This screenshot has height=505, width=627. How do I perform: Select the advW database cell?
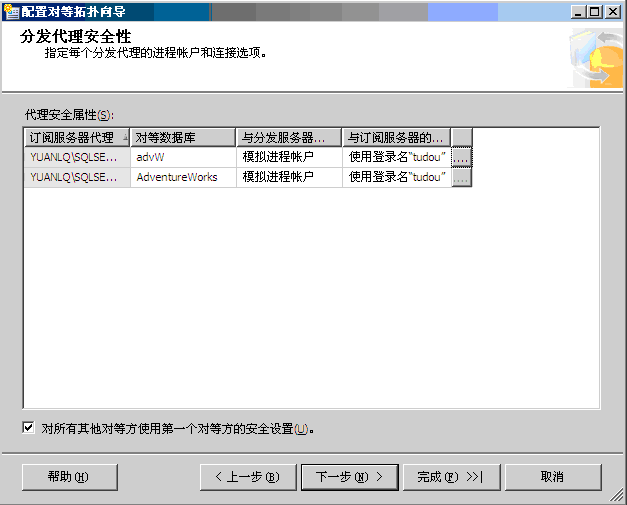(x=183, y=158)
